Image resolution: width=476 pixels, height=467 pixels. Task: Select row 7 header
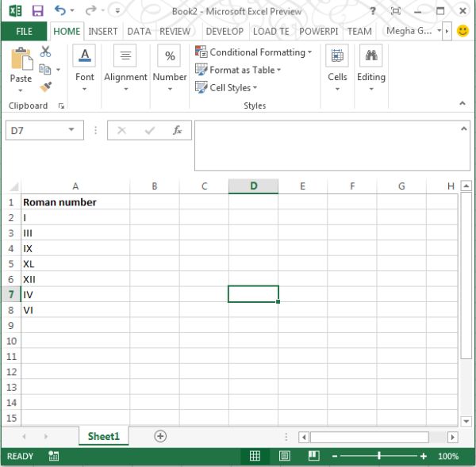pyautogui.click(x=11, y=294)
